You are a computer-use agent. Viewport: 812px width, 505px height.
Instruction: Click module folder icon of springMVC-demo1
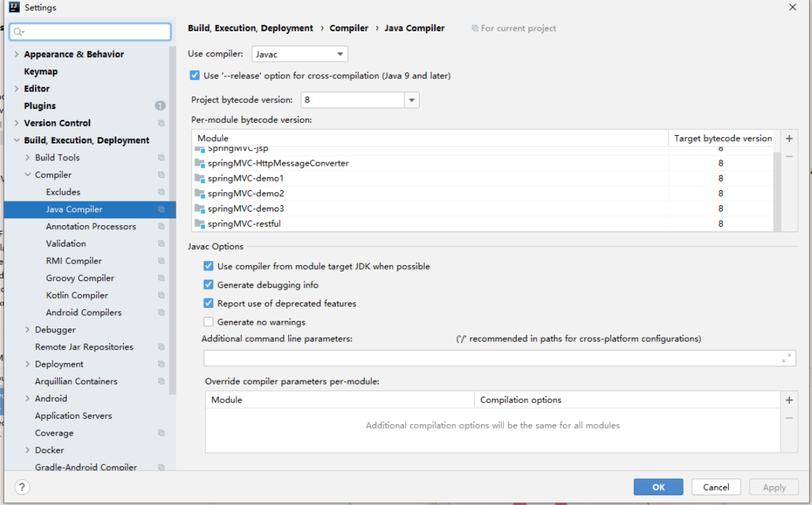tap(200, 178)
